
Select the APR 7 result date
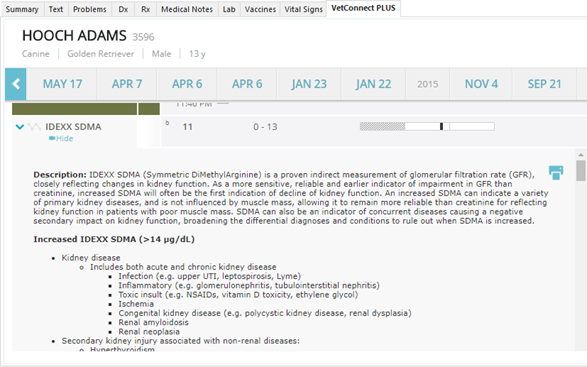point(127,84)
